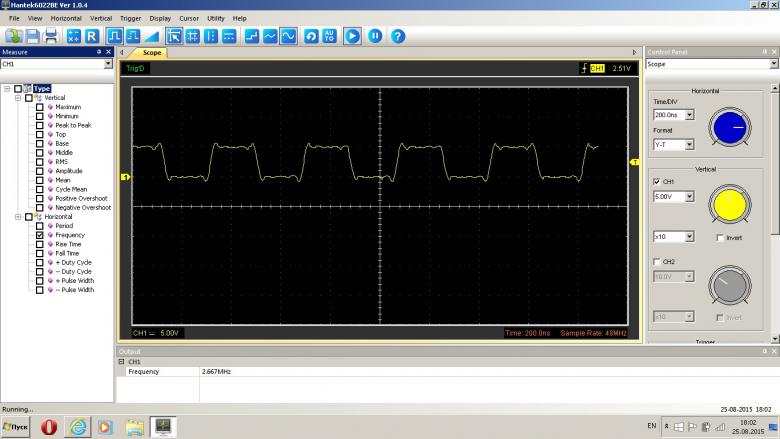Click the AUTO setup toolbar icon
Viewport: 780px width, 439px height.
pos(329,36)
